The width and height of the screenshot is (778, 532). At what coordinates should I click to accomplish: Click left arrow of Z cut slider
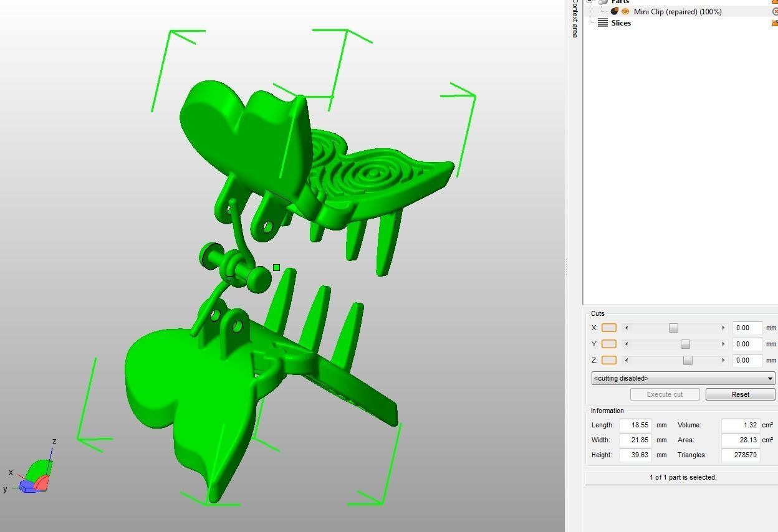click(x=627, y=360)
